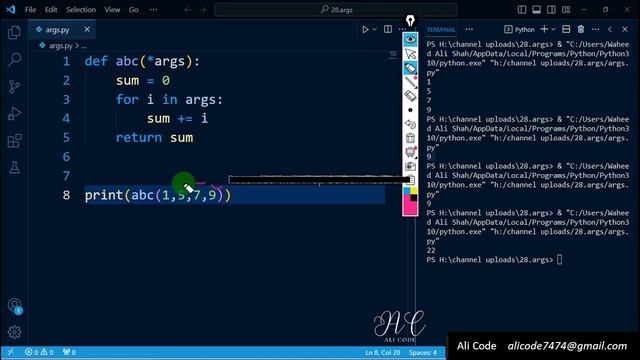The image size is (640, 360).
Task: Click the Run Python File play button
Action: (365, 29)
